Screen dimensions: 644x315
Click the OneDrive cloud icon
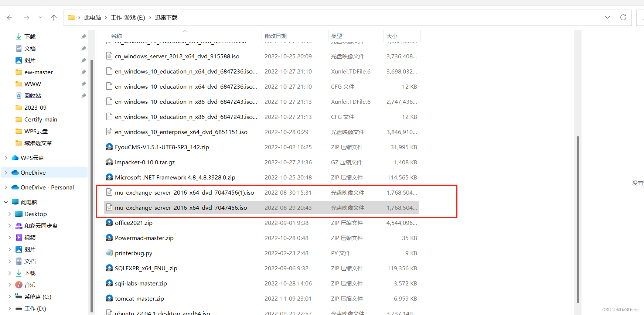tap(15, 172)
